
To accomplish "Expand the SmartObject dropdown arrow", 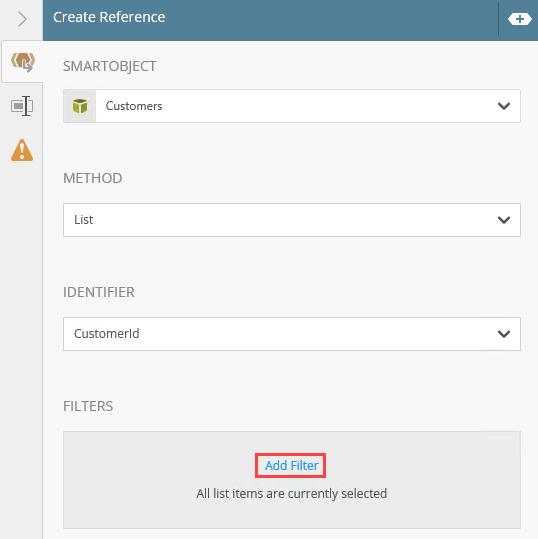I will [x=504, y=106].
